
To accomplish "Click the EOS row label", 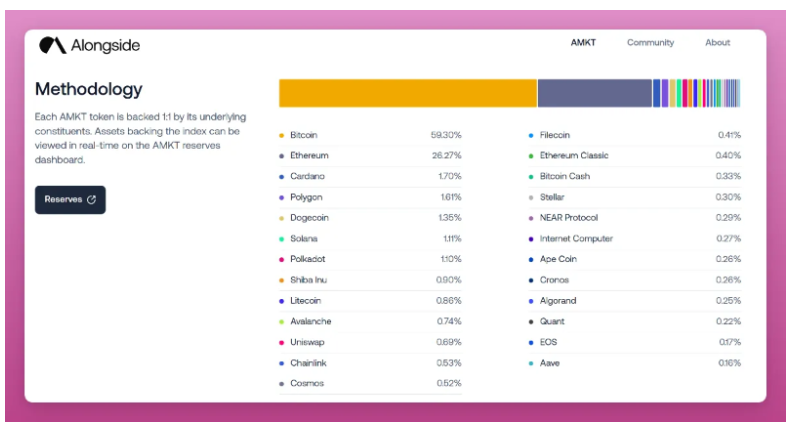I will (x=548, y=342).
